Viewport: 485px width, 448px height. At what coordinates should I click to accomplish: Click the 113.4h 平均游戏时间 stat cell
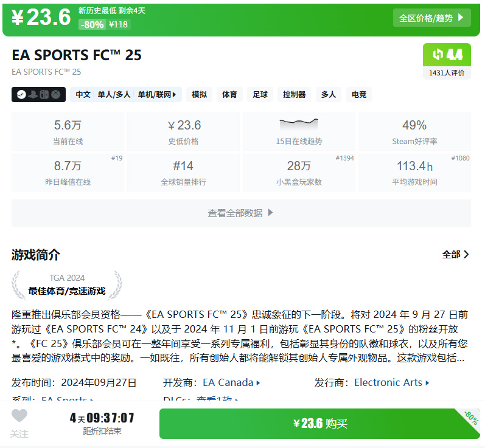(415, 173)
